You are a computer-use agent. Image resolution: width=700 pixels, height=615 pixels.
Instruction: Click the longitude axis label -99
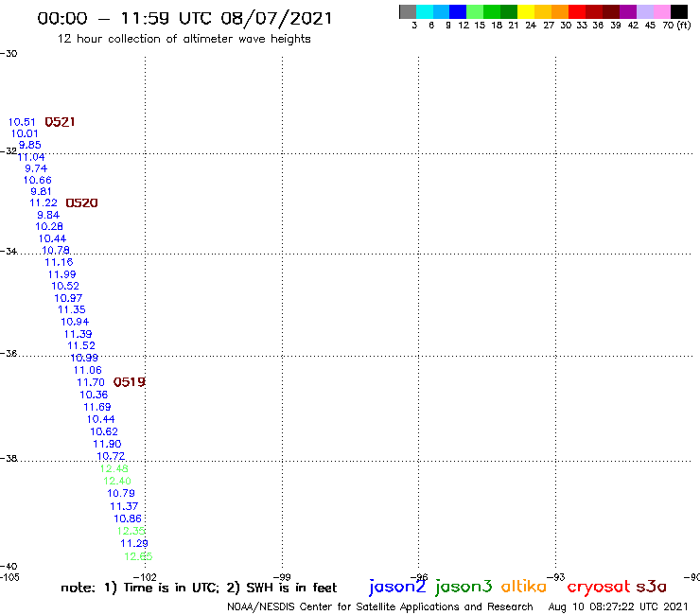click(282, 577)
